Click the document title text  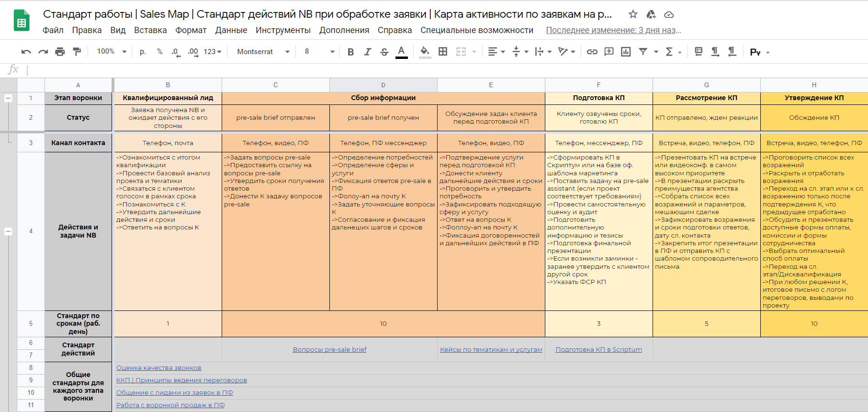[x=327, y=14]
